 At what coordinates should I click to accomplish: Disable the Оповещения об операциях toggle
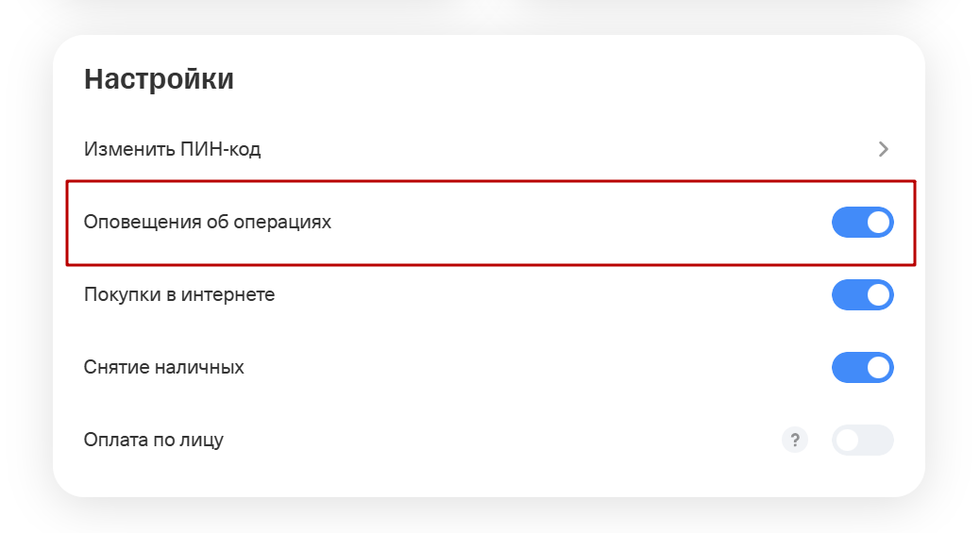click(862, 223)
